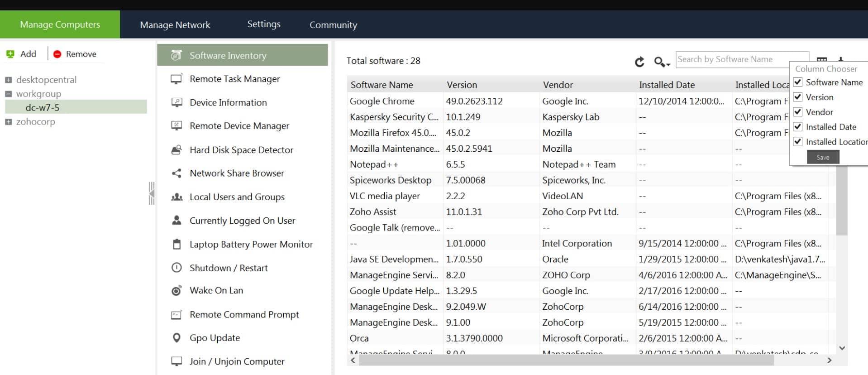Image resolution: width=868 pixels, height=375 pixels.
Task: Select the zohocorp domain label
Action: tap(35, 121)
